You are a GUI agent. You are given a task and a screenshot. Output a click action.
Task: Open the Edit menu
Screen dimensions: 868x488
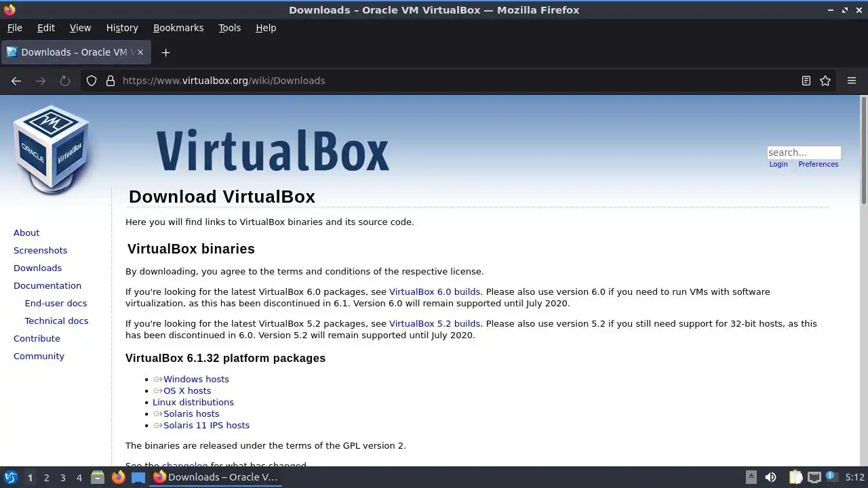click(x=46, y=28)
